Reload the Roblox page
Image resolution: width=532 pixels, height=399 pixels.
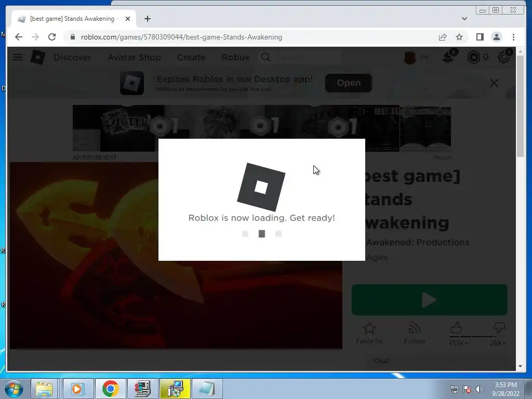(52, 37)
